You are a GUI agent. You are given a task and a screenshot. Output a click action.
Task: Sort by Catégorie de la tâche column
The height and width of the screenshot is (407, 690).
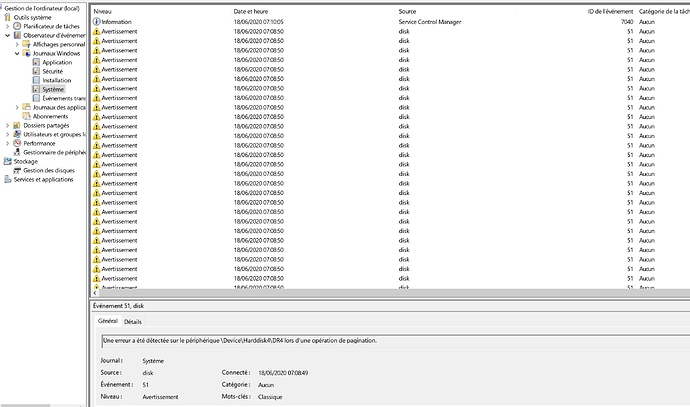(663, 11)
